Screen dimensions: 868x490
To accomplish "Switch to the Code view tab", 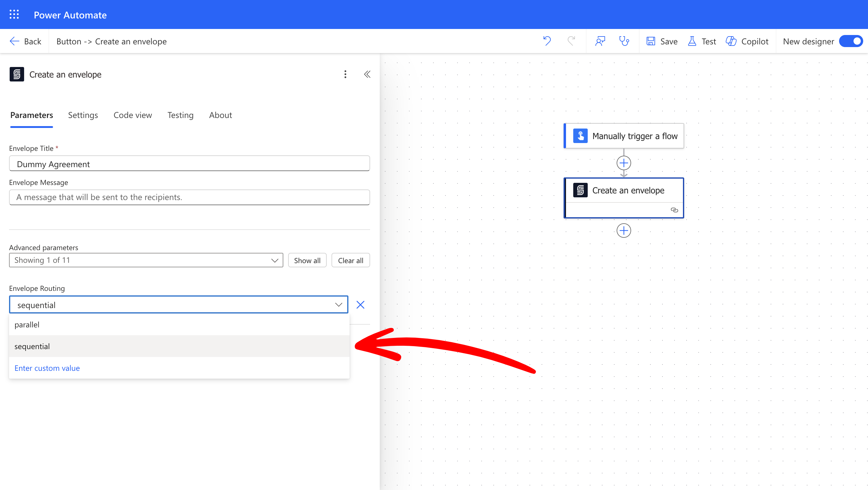I will (132, 115).
